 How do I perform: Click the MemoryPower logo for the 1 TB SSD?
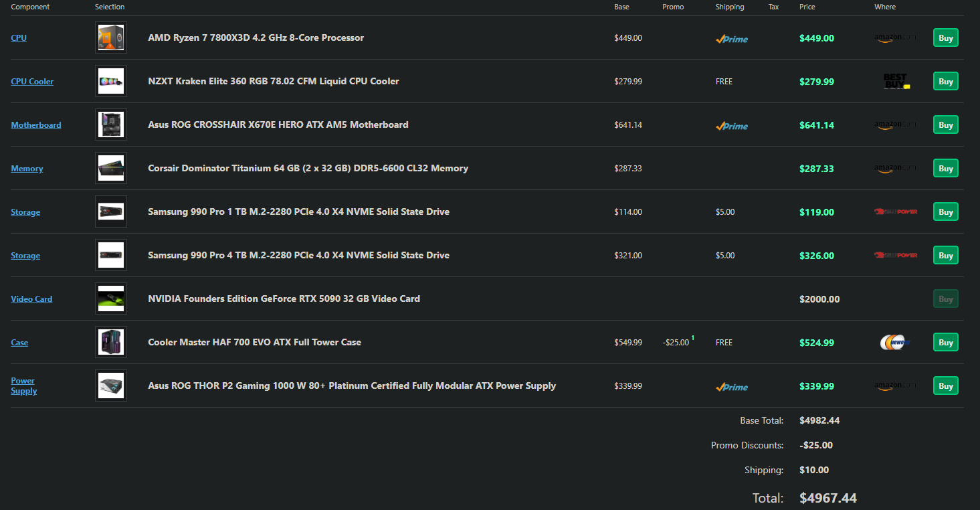pyautogui.click(x=895, y=212)
